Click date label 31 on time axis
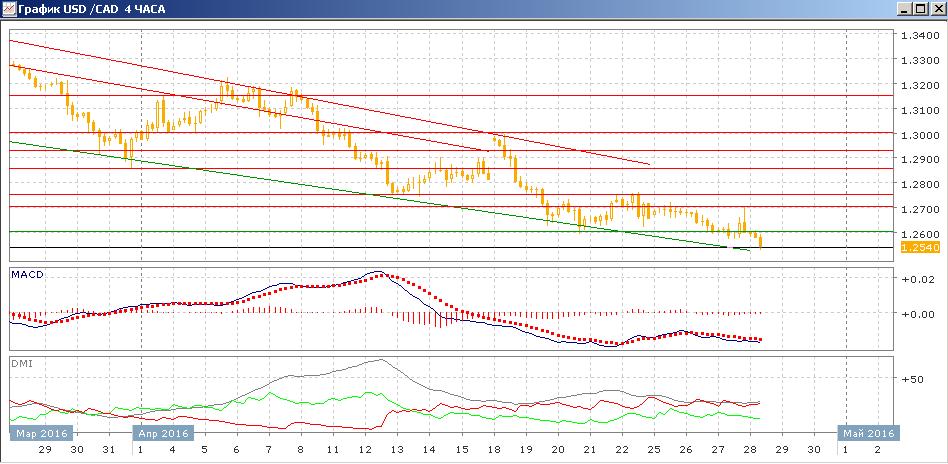 [109, 450]
